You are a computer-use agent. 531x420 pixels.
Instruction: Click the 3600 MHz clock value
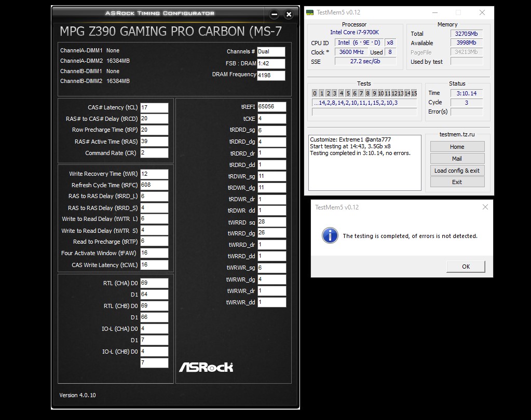(x=351, y=52)
